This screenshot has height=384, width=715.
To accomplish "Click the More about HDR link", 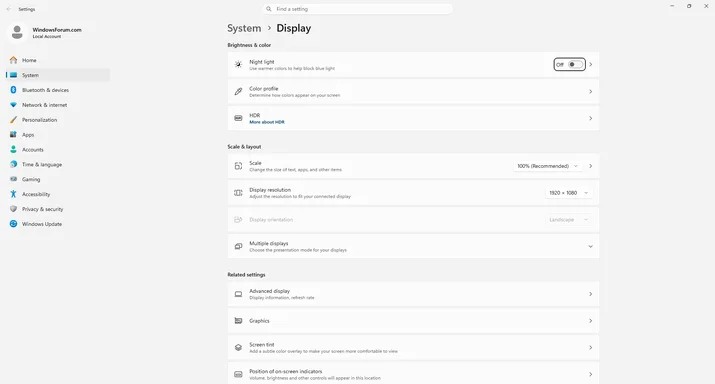I will pyautogui.click(x=267, y=122).
